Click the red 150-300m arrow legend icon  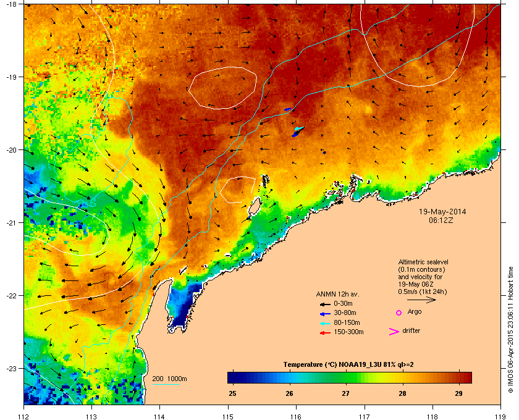[x=325, y=333]
